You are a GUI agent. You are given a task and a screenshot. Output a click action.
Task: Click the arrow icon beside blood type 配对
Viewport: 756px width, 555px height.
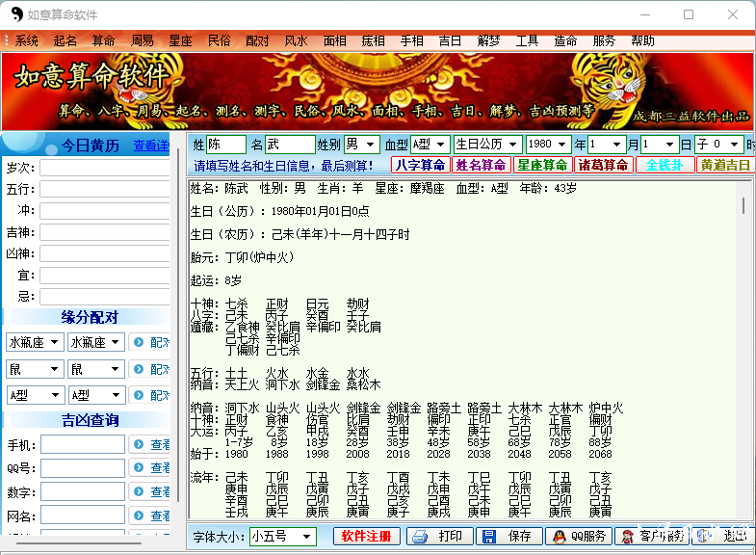click(x=139, y=395)
